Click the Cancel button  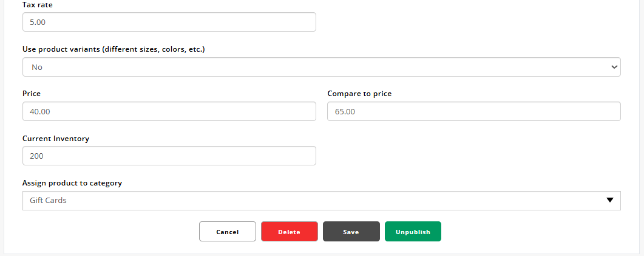(x=227, y=232)
